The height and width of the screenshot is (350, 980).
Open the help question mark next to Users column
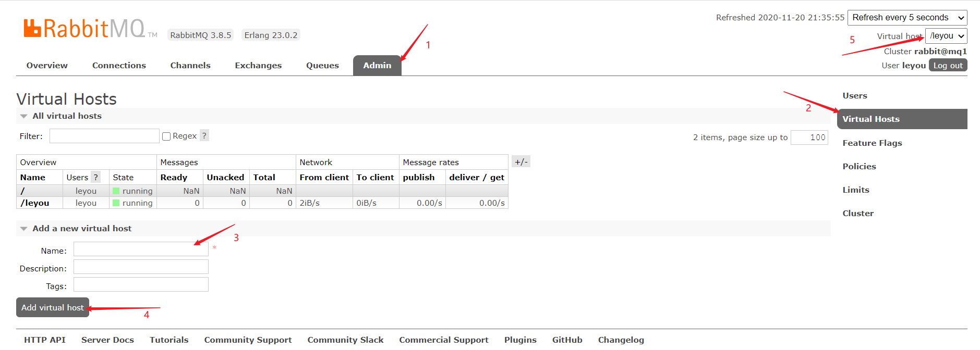click(x=95, y=177)
